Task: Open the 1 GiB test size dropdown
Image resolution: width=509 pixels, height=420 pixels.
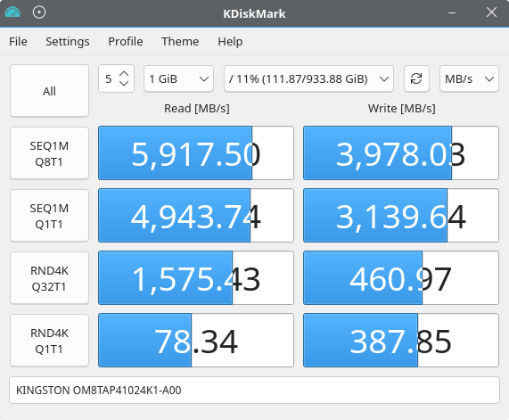Action: coord(178,78)
